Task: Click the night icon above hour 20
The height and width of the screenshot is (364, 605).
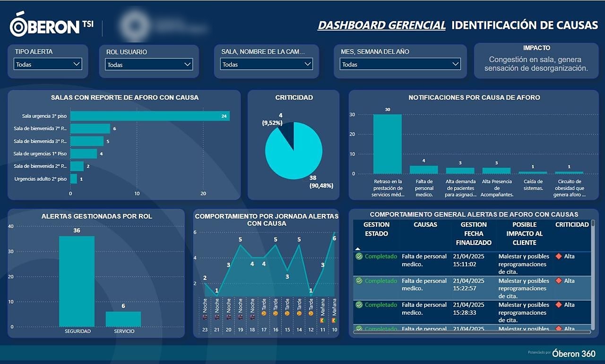Action: [229, 318]
